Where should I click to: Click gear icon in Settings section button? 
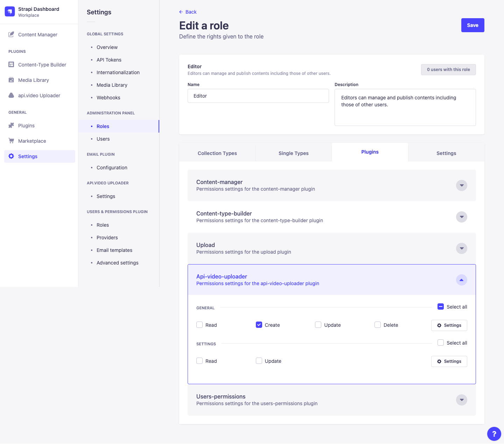(439, 361)
